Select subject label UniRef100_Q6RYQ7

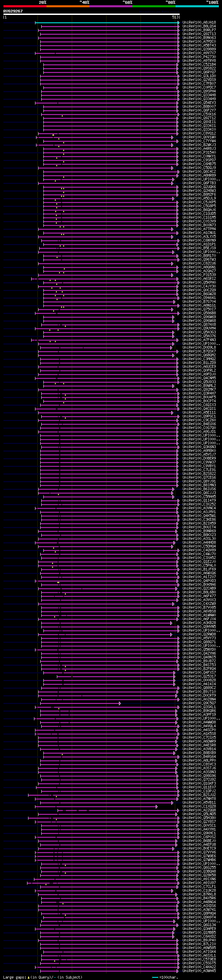click(199, 72)
